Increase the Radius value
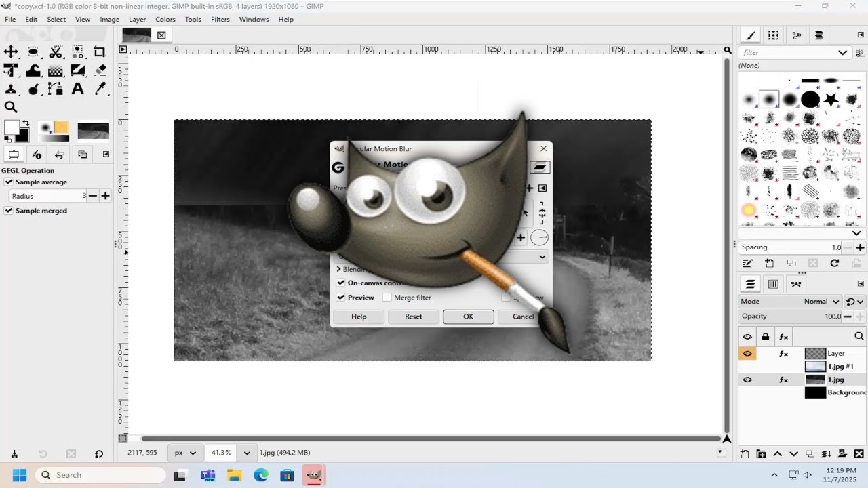Image resolution: width=868 pixels, height=488 pixels. pos(105,196)
